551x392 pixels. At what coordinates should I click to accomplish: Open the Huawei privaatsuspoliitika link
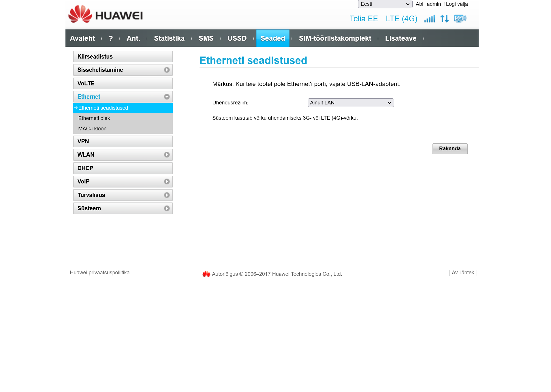point(100,273)
